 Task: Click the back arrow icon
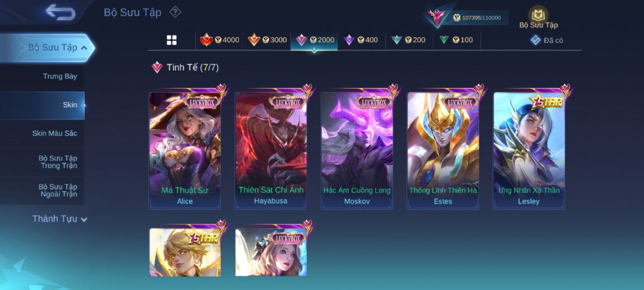pos(60,12)
